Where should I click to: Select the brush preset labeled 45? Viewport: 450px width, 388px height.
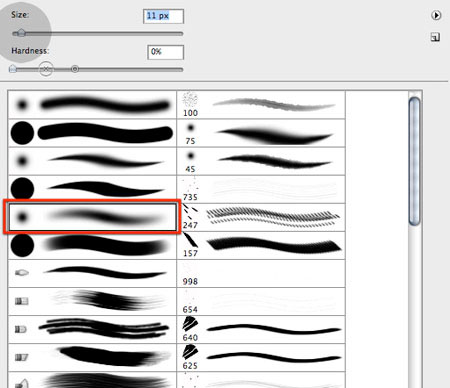coord(261,161)
